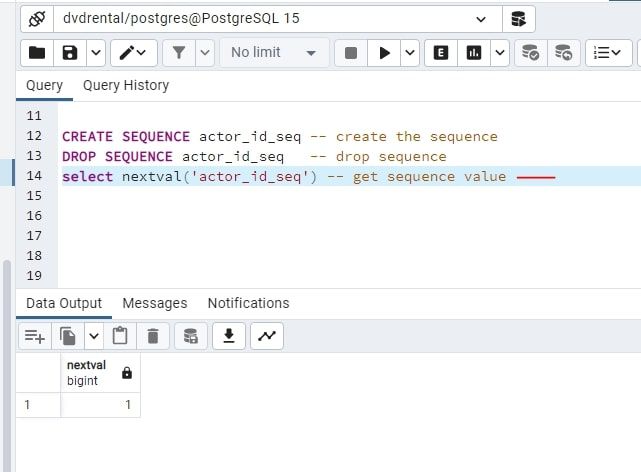Click the edit pencil dropdown button
The height and width of the screenshot is (472, 641).
[134, 53]
